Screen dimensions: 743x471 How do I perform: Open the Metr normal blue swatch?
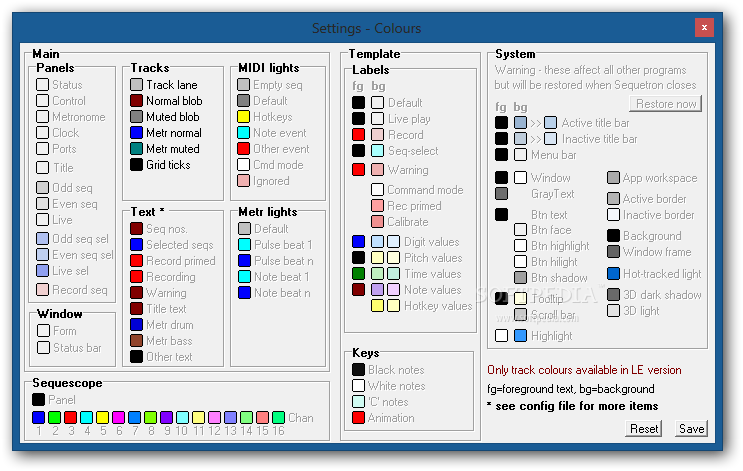coord(136,133)
